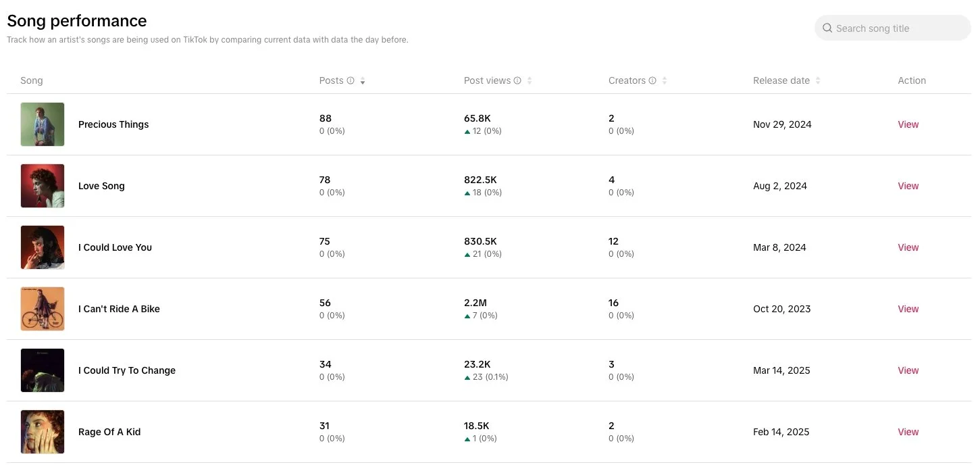Click the info icon beside Post views
Image resolution: width=980 pixels, height=469 pixels.
(x=517, y=80)
